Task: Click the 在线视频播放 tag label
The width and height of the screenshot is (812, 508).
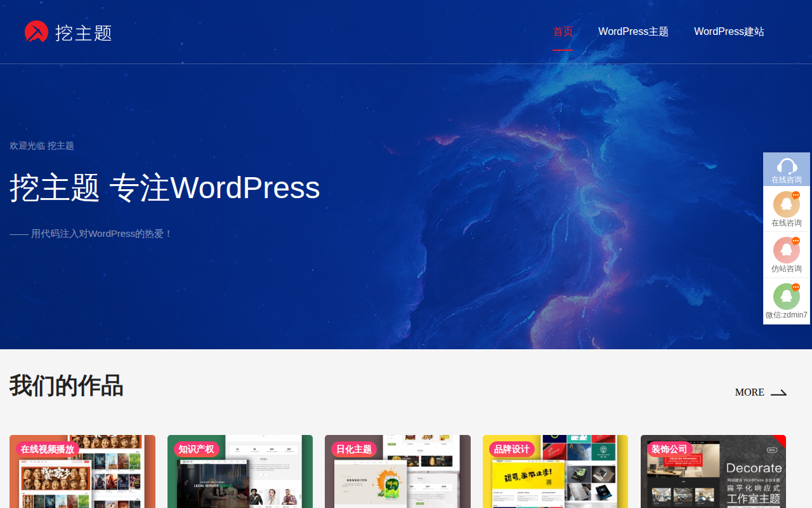Action: tap(48, 449)
